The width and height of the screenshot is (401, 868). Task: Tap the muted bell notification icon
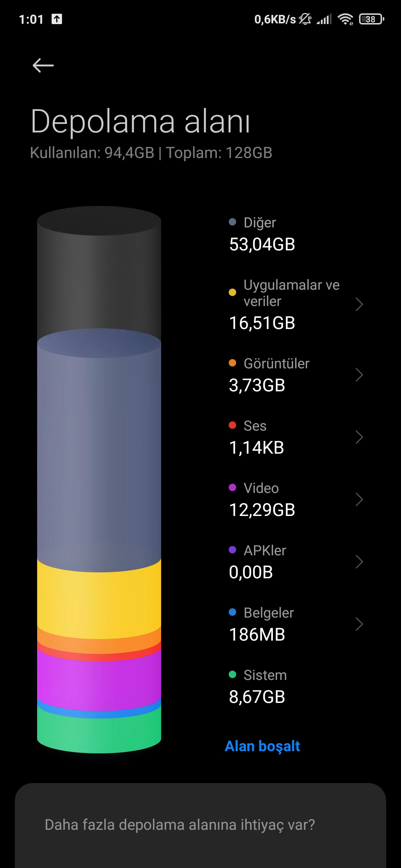(x=305, y=19)
